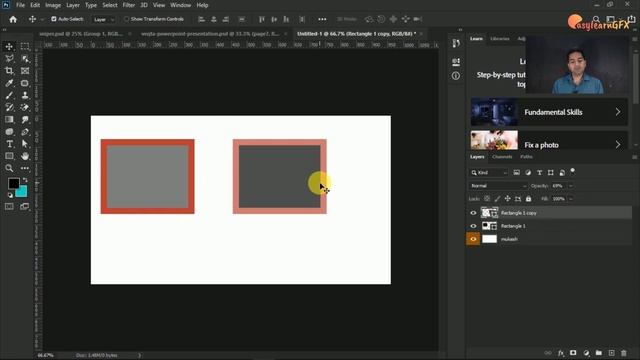The width and height of the screenshot is (640, 360).
Task: Open the File menu
Action: (20, 5)
